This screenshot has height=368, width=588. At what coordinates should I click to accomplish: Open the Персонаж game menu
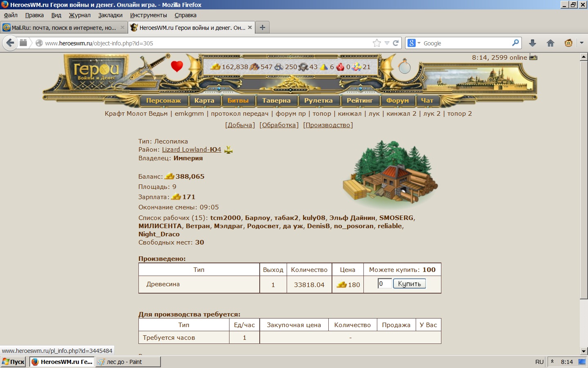click(x=163, y=101)
